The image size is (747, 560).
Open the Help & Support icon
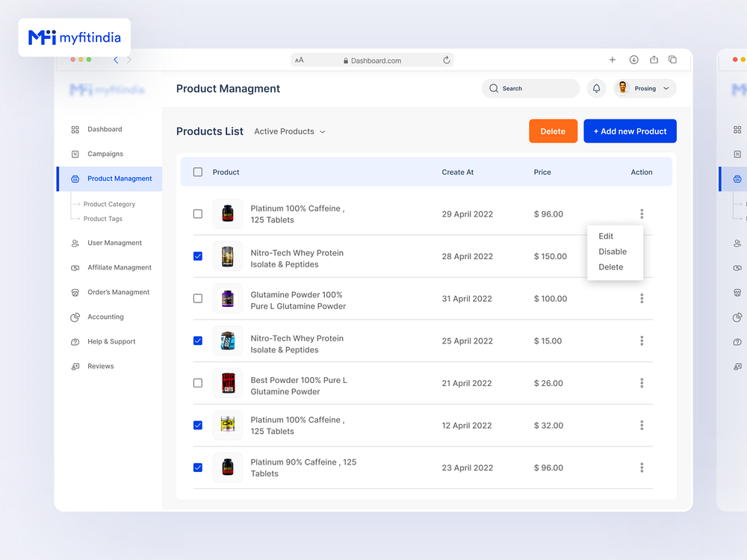75,342
